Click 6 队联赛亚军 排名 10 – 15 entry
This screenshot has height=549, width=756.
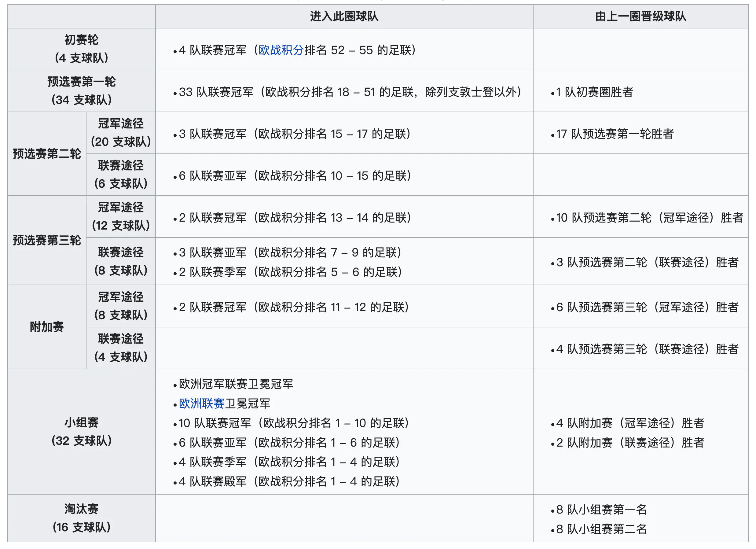(x=295, y=175)
